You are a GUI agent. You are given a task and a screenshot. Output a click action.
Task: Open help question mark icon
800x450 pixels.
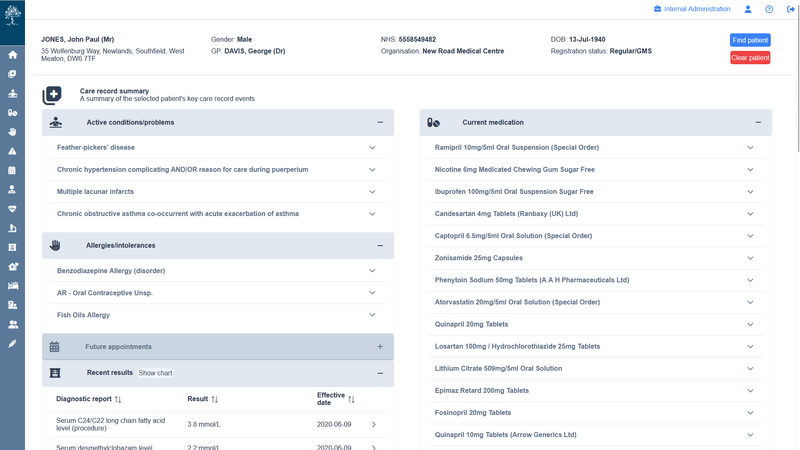point(769,9)
